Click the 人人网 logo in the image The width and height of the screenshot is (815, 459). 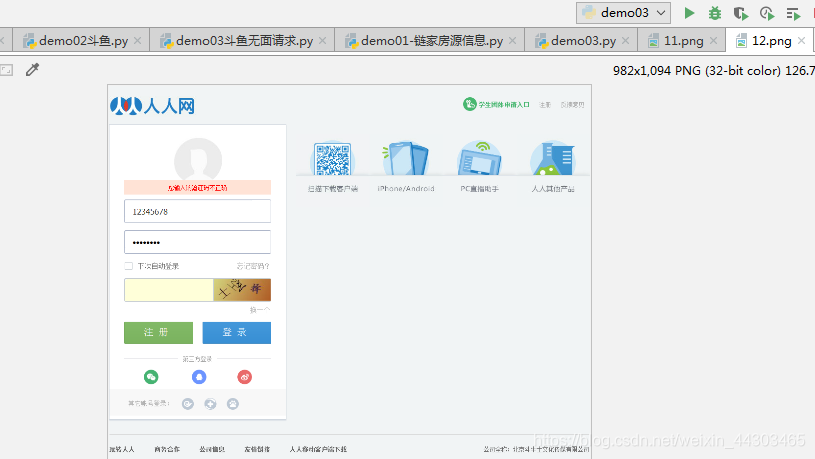pos(152,106)
